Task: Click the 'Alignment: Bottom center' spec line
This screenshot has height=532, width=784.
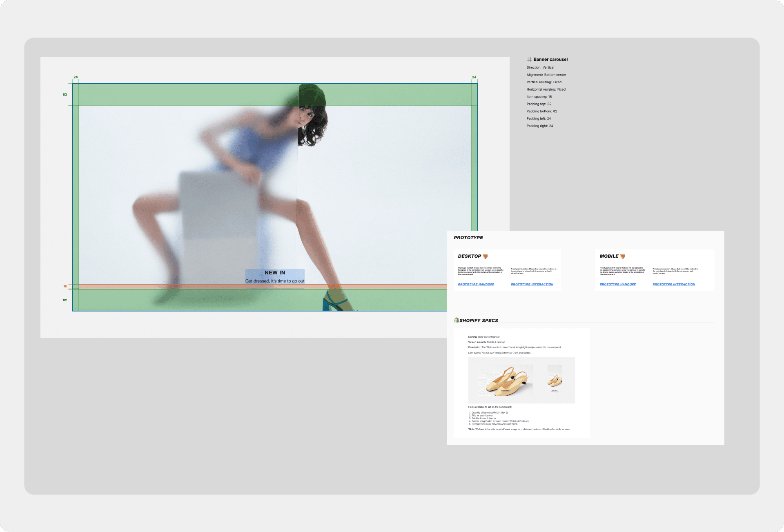Action: (x=546, y=75)
